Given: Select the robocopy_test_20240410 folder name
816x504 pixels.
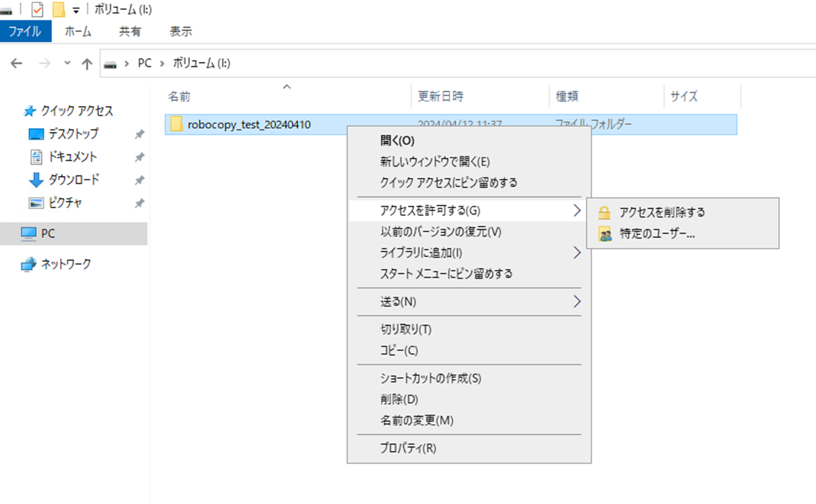Looking at the screenshot, I should [250, 124].
